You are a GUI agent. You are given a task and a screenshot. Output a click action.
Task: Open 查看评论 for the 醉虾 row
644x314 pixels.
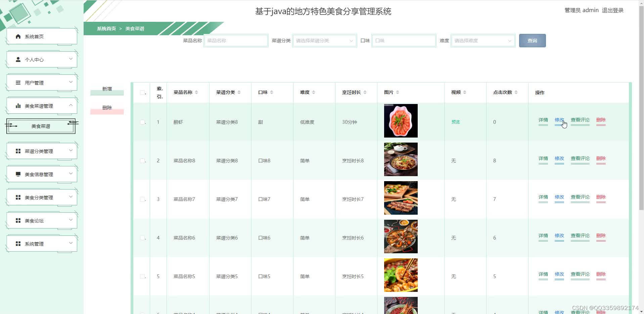(x=580, y=120)
